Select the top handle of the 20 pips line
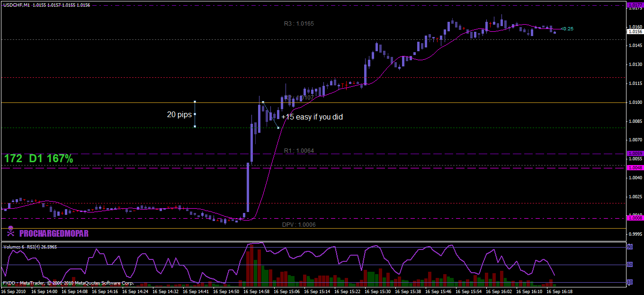The image size is (644, 295). point(195,101)
